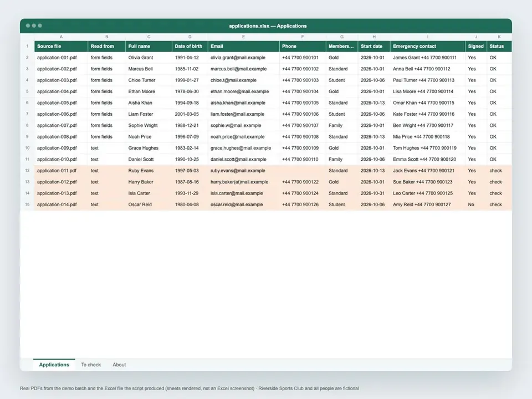Click email noah.price@mail.example

click(x=244, y=137)
